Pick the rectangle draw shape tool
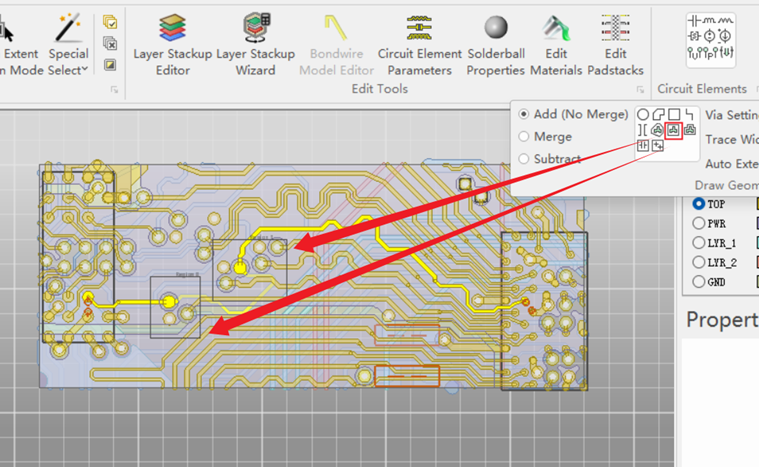This screenshot has width=759, height=467. (x=674, y=114)
